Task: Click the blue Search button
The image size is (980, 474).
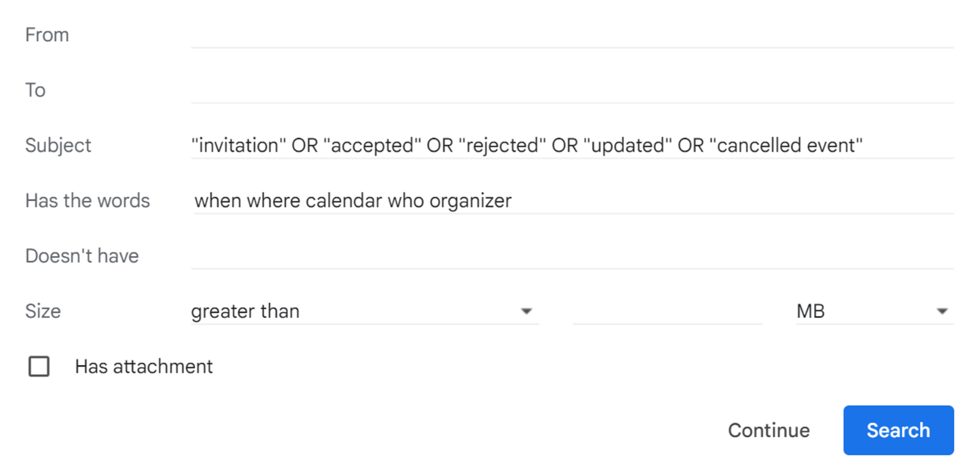Action: [898, 430]
